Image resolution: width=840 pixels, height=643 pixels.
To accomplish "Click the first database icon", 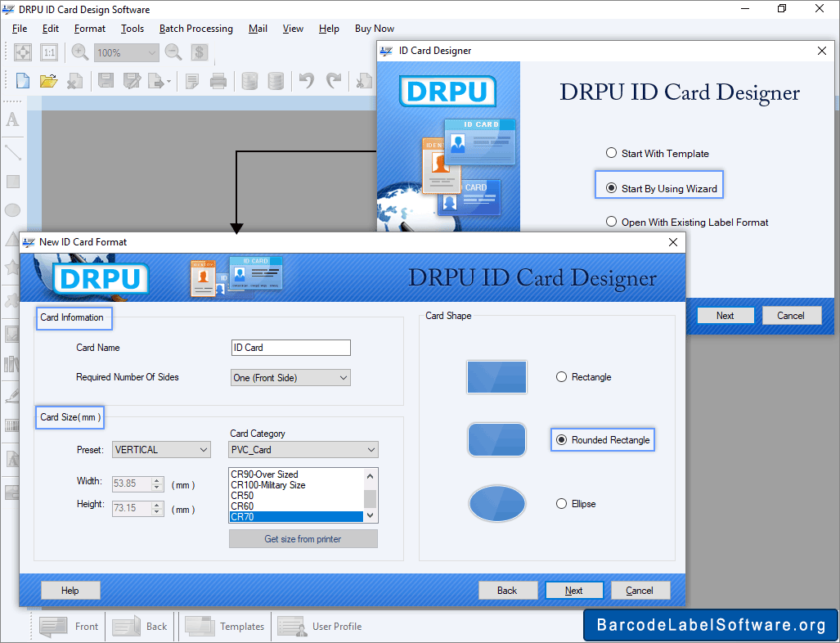I will [249, 81].
